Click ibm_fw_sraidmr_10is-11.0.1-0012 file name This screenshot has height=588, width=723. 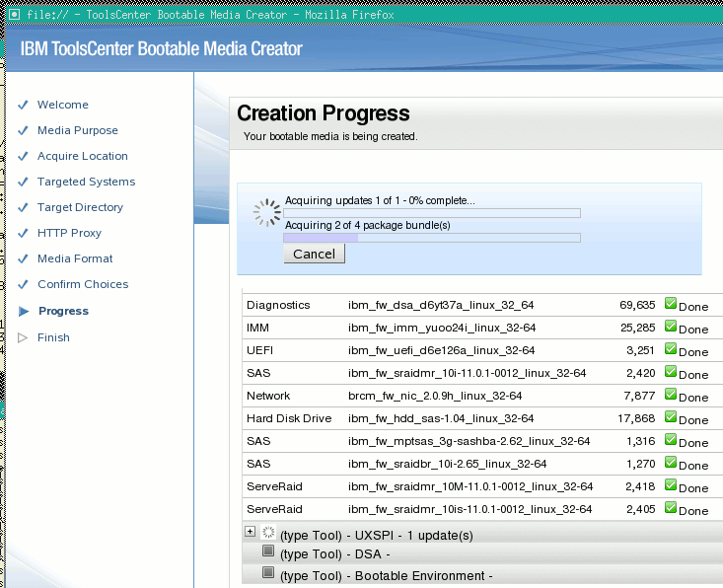pos(470,509)
